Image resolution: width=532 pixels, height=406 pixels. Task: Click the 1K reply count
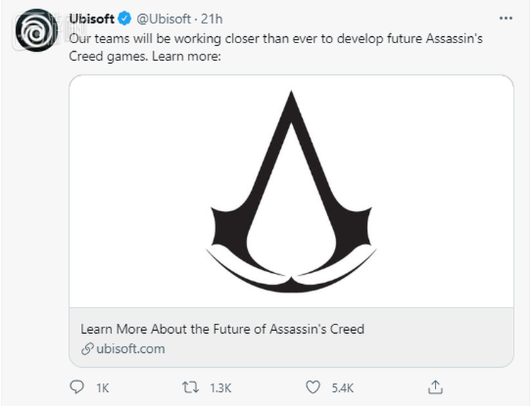[x=102, y=388]
